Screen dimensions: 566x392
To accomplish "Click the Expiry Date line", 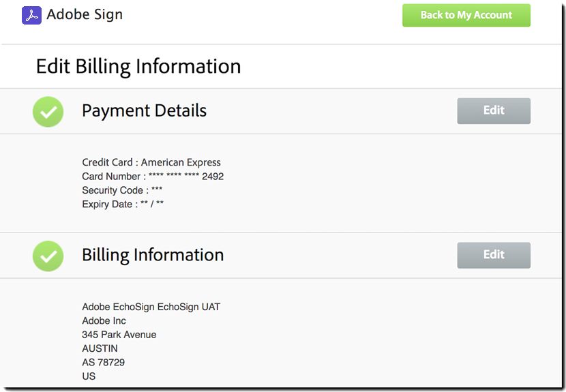I will click(x=123, y=204).
